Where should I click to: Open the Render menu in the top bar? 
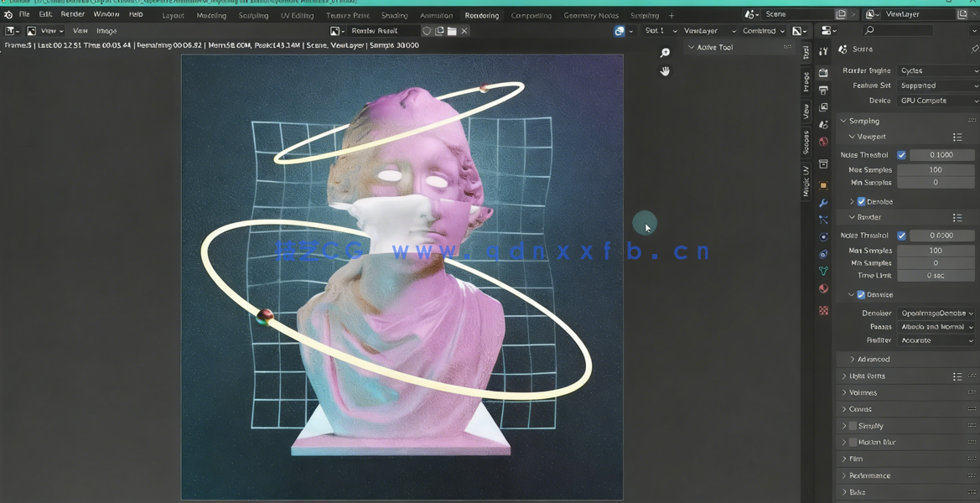(72, 13)
